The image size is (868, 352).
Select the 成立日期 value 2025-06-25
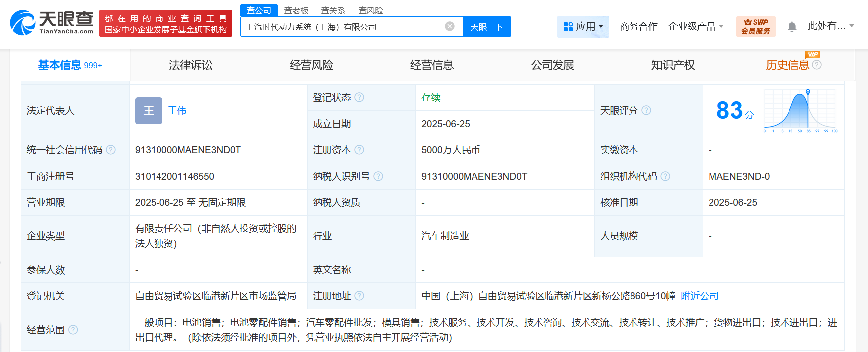[x=446, y=124]
